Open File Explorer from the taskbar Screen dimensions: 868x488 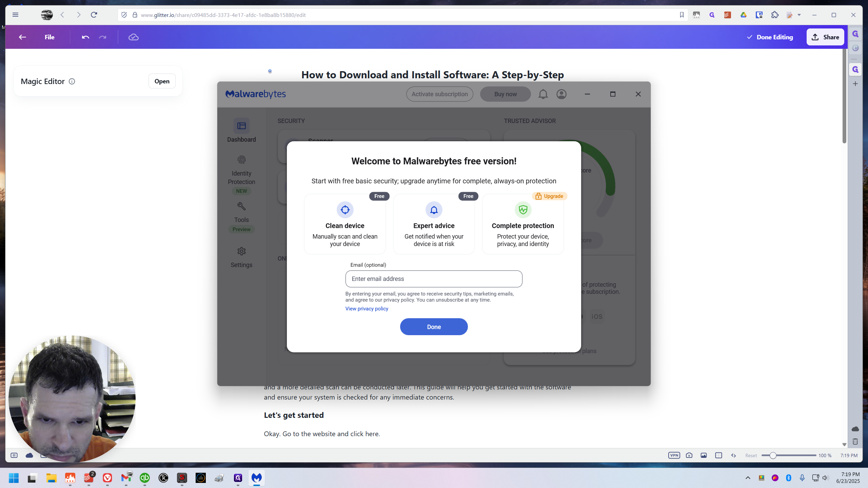coord(51,478)
